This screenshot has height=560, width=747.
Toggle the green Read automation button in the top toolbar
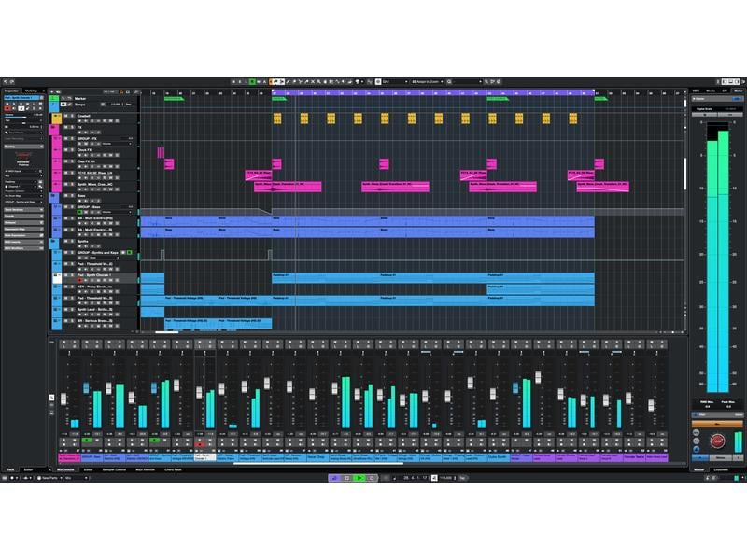point(252,82)
